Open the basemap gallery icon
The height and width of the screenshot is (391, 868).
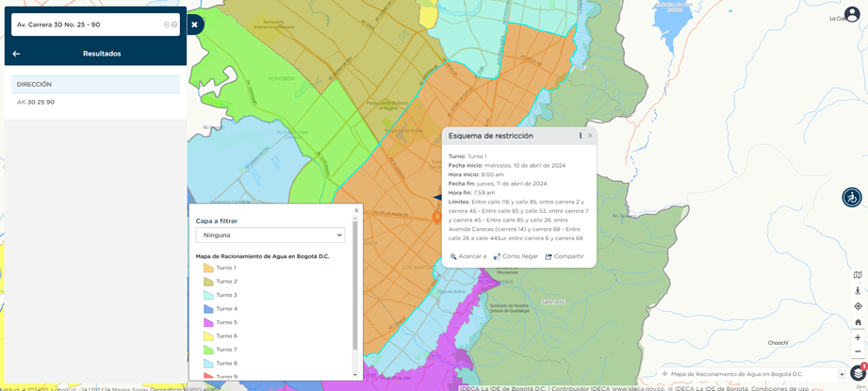click(858, 275)
